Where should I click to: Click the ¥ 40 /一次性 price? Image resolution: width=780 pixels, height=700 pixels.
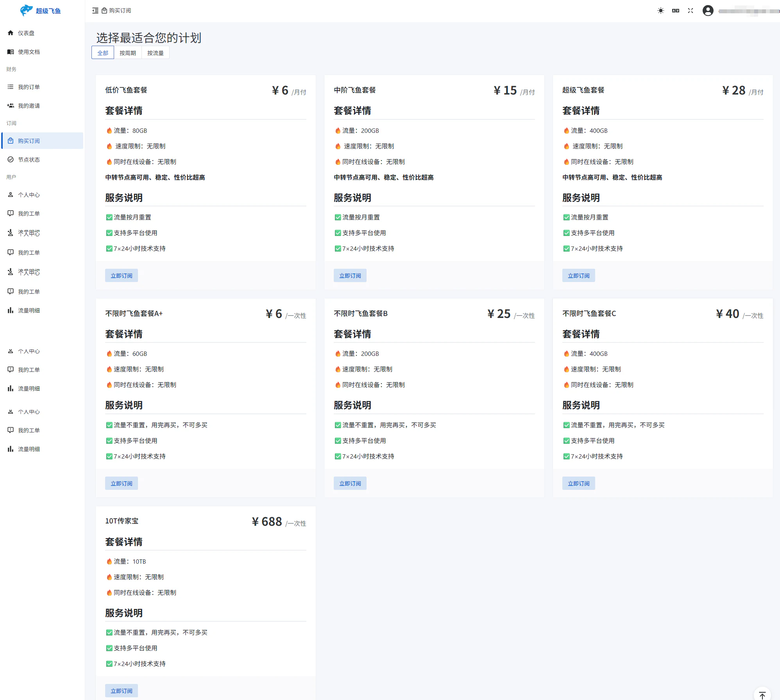click(x=739, y=314)
